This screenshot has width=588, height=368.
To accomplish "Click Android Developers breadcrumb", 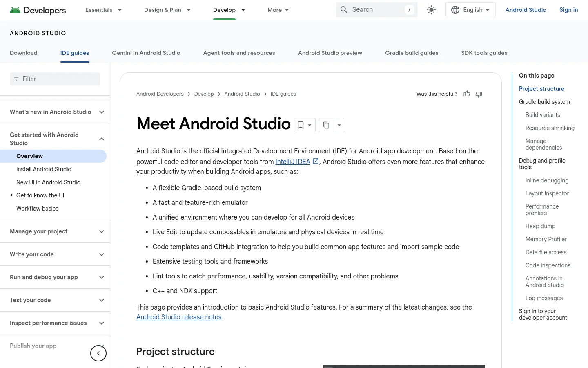I will [x=160, y=94].
